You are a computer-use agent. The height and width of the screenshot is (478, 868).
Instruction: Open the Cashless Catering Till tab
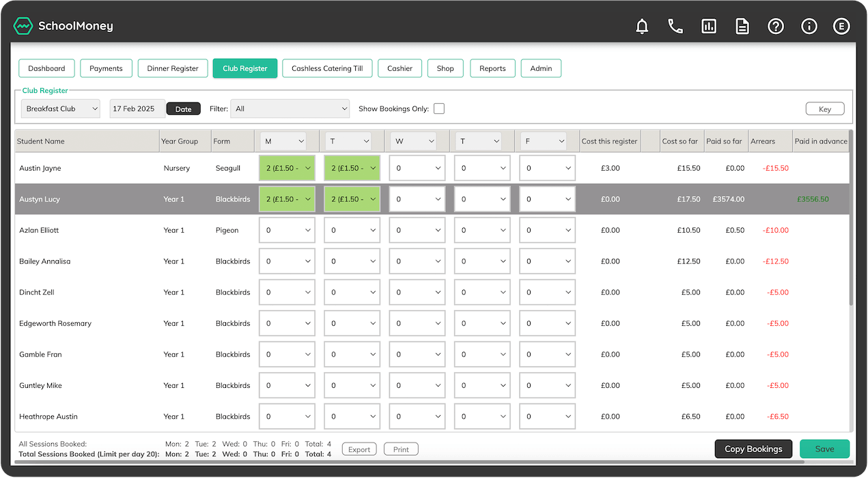pos(327,68)
